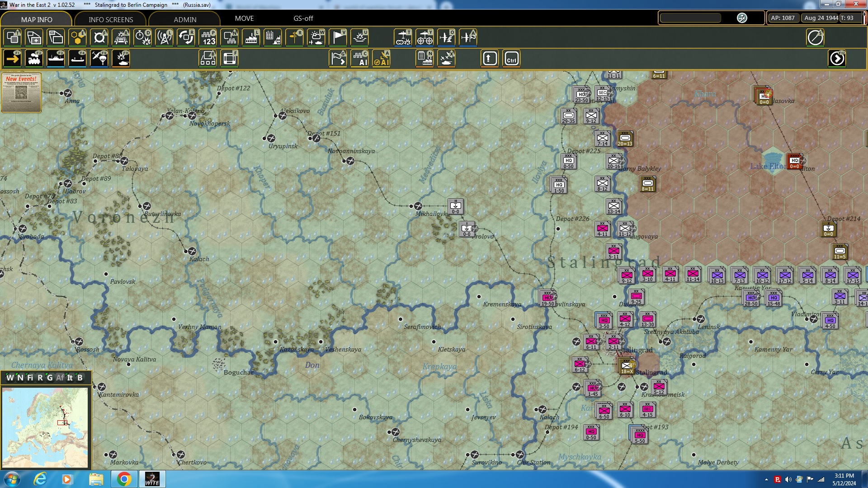Toggle R nation filter on minimap panel
The height and width of the screenshot is (488, 868).
40,377
